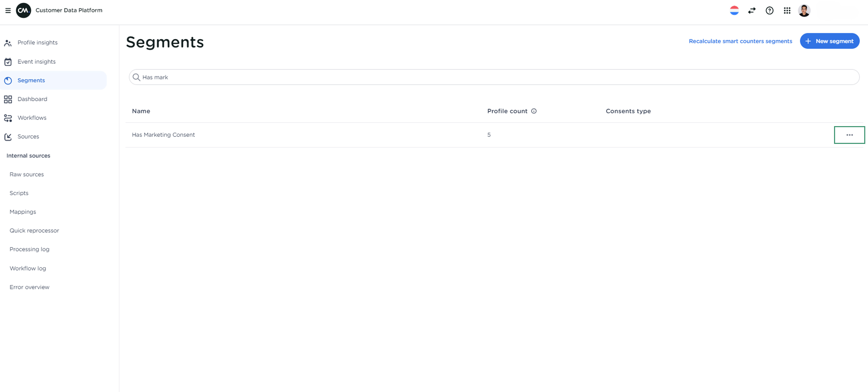Click the CM logo icon
868x392 pixels.
(x=23, y=10)
